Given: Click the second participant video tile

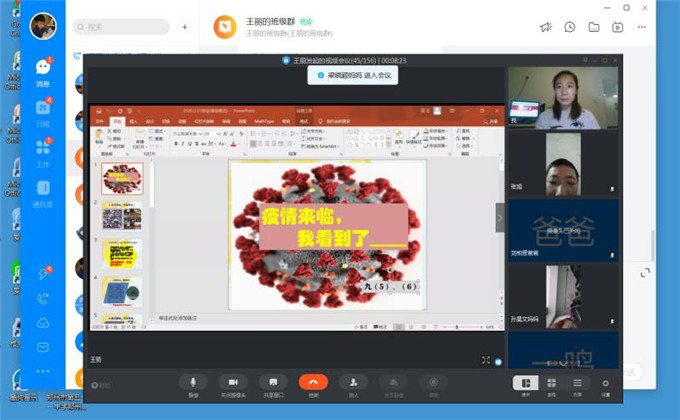Looking at the screenshot, I should coord(563,164).
